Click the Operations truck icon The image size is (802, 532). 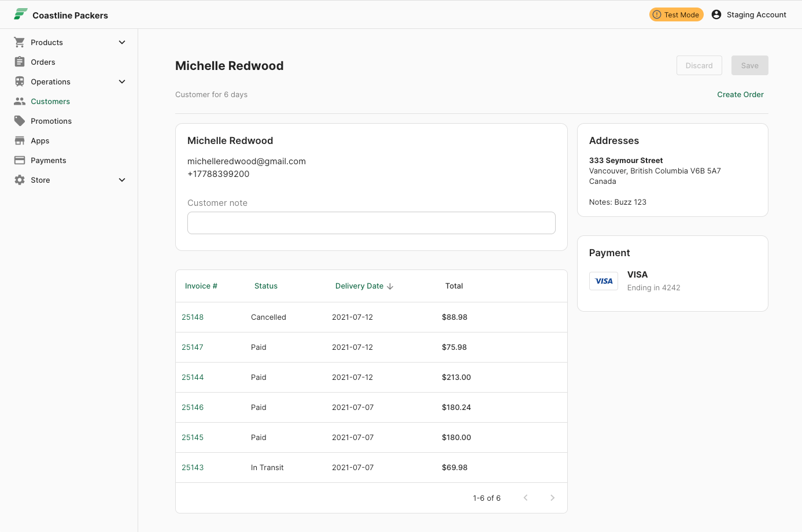tap(20, 82)
